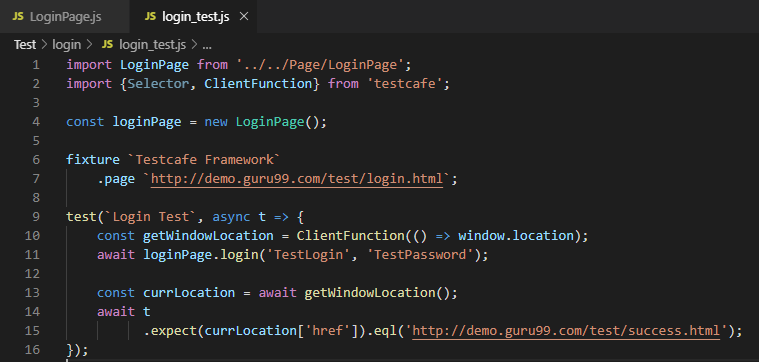Open the demo.guru99.com login.html link

pyautogui.click(x=297, y=179)
